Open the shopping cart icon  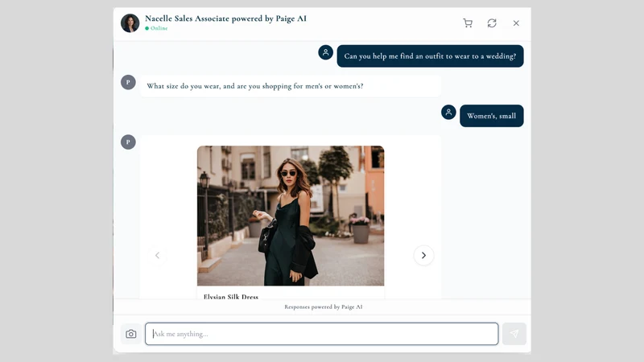pos(468,23)
